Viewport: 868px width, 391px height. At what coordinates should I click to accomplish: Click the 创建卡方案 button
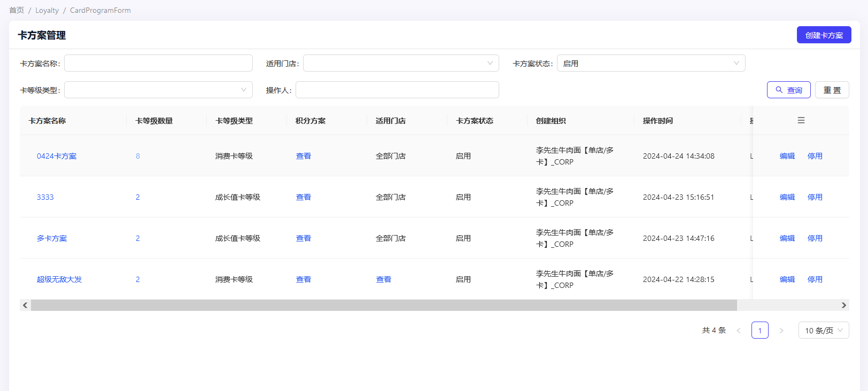(x=824, y=35)
